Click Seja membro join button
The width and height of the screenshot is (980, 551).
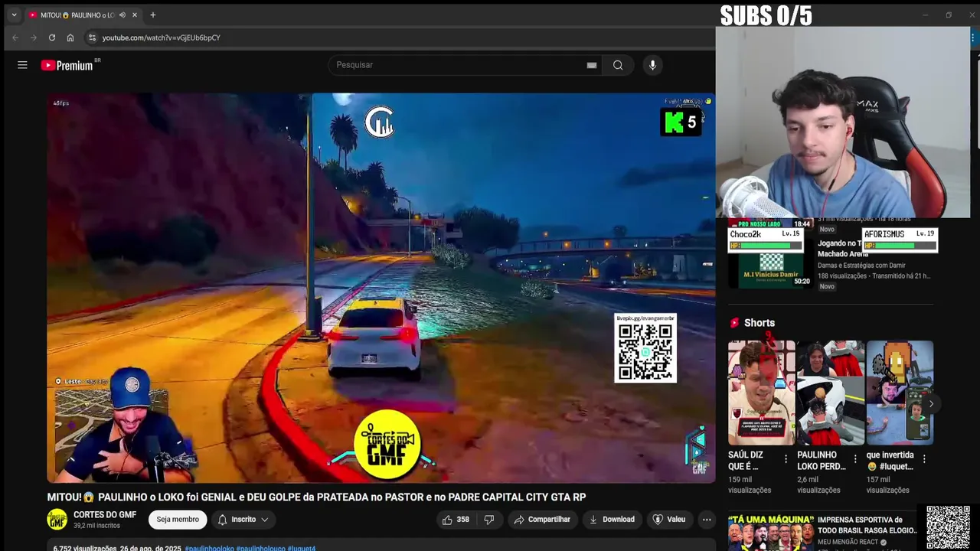178,520
